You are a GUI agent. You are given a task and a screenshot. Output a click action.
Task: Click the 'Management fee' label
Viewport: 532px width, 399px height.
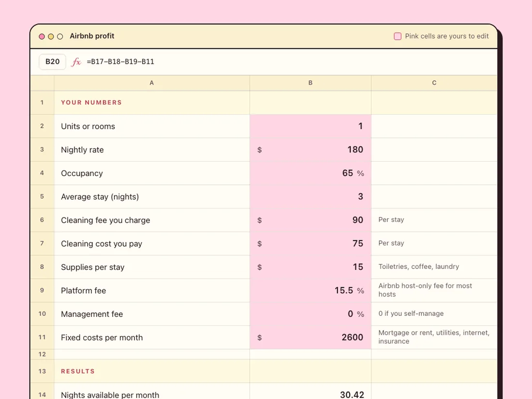point(92,314)
